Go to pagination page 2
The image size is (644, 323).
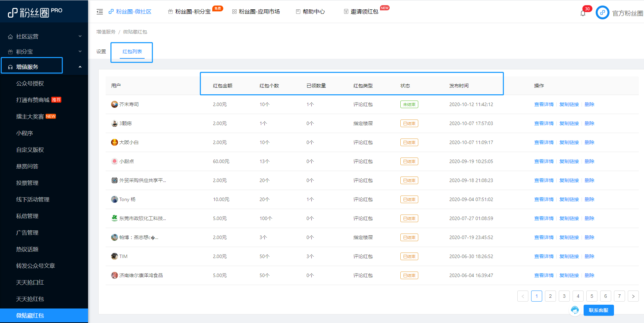[550, 296]
